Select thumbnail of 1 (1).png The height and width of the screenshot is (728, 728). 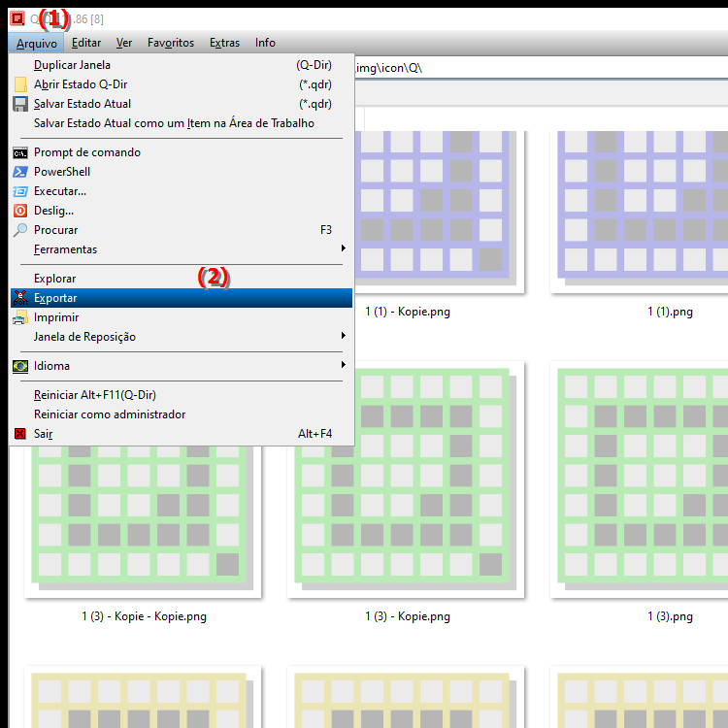tap(640, 212)
